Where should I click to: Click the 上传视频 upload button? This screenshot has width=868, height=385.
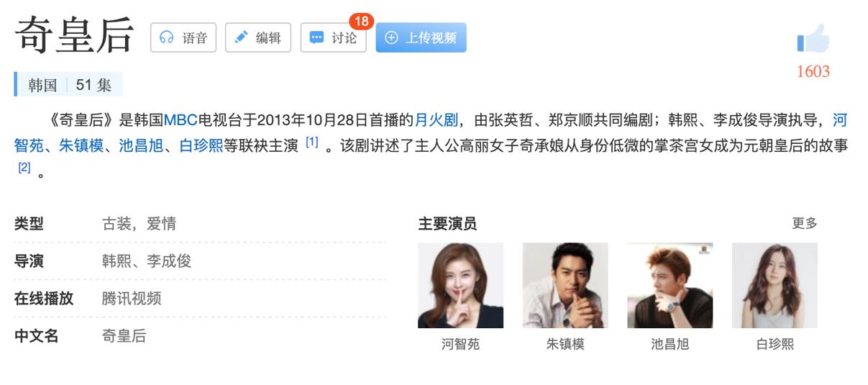pyautogui.click(x=421, y=37)
